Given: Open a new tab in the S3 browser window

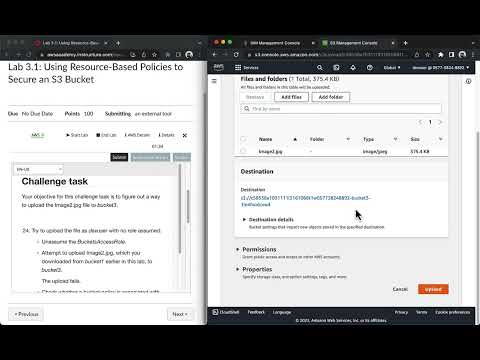Looking at the screenshot, I should pyautogui.click(x=405, y=43).
